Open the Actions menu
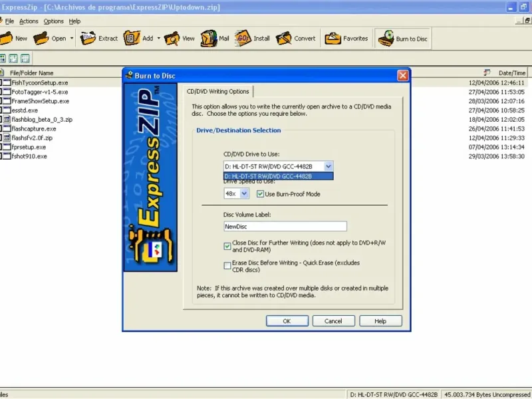 pyautogui.click(x=29, y=21)
